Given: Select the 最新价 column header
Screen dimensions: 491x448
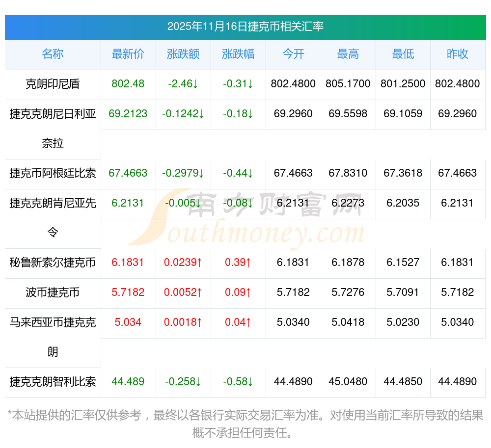Looking at the screenshot, I should (x=128, y=54).
